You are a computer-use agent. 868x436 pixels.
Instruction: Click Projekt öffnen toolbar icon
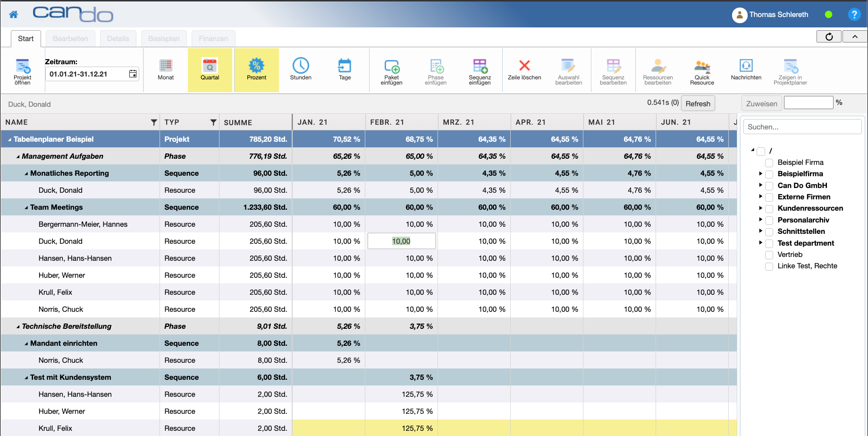tap(22, 71)
